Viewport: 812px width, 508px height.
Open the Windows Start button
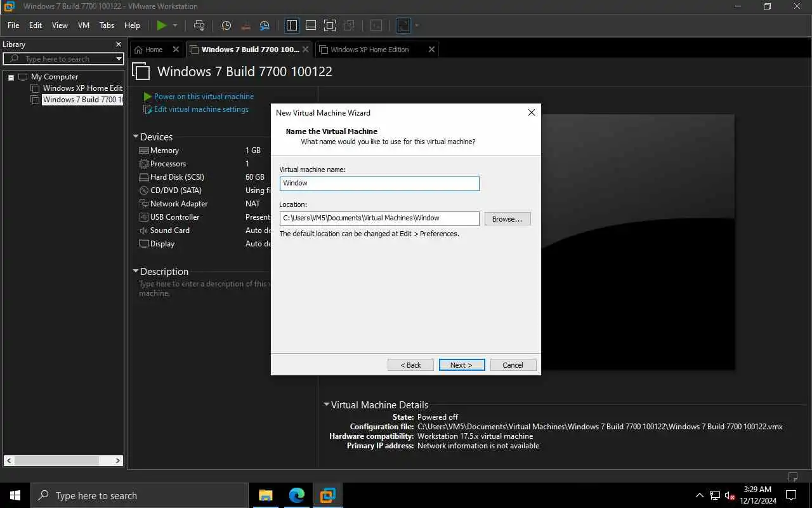click(x=15, y=495)
